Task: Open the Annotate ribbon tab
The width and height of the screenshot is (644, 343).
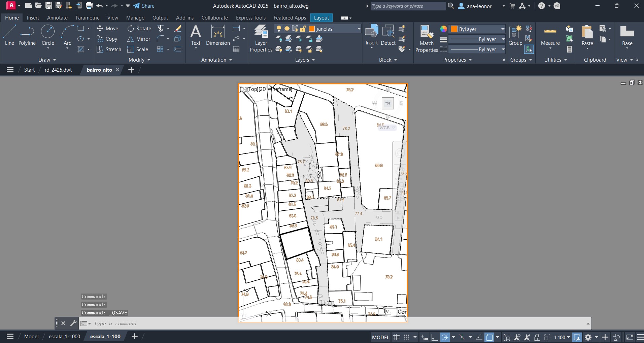Action: (57, 18)
